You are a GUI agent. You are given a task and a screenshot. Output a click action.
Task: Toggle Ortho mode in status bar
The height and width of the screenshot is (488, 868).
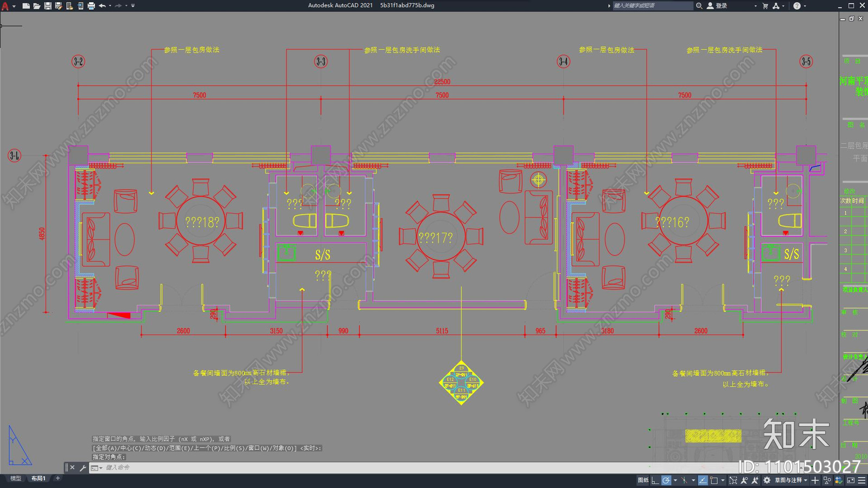(655, 480)
